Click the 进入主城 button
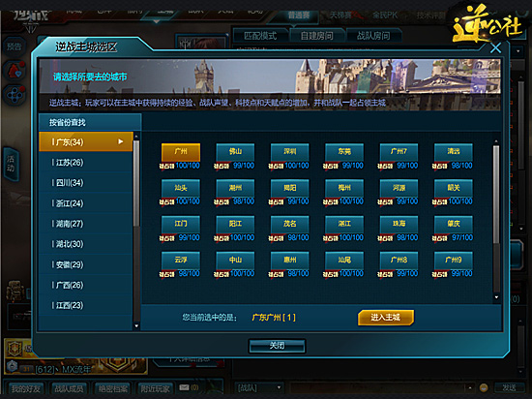Viewport: 532px width, 399px height. pos(386,317)
